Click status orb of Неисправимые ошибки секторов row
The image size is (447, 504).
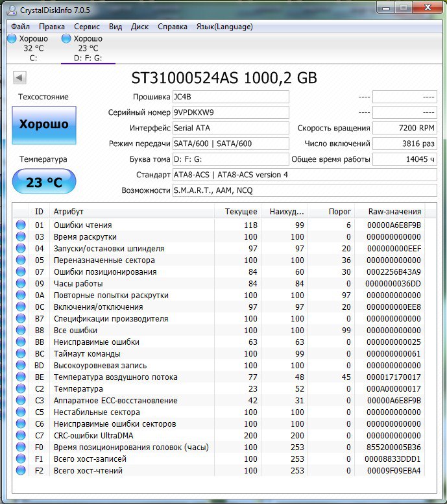point(21,423)
